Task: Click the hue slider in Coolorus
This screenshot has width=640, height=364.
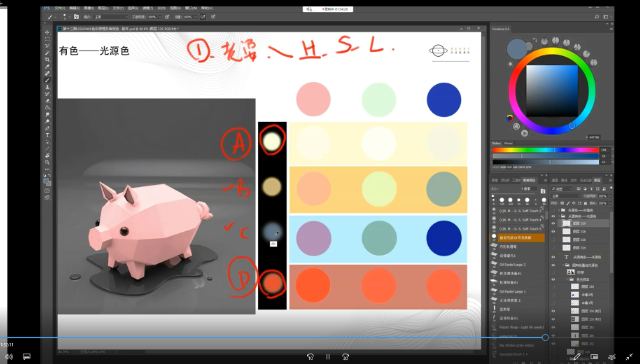Action: tap(545, 150)
